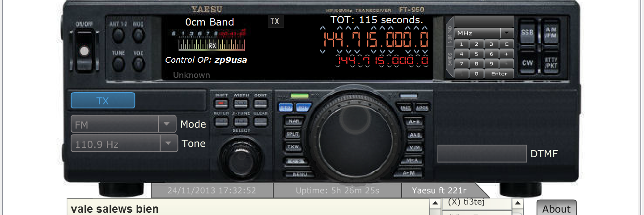
Task: Click the CONT button
Action: coord(260,103)
